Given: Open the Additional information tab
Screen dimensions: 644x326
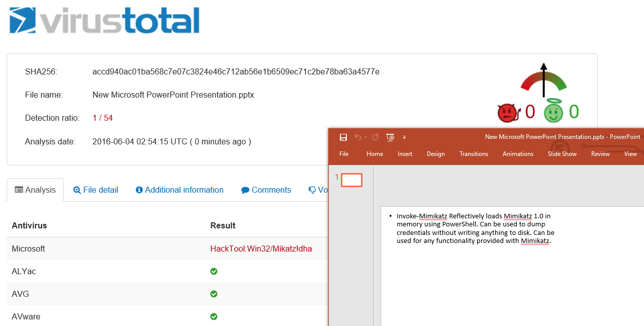Looking at the screenshot, I should pyautogui.click(x=179, y=190).
